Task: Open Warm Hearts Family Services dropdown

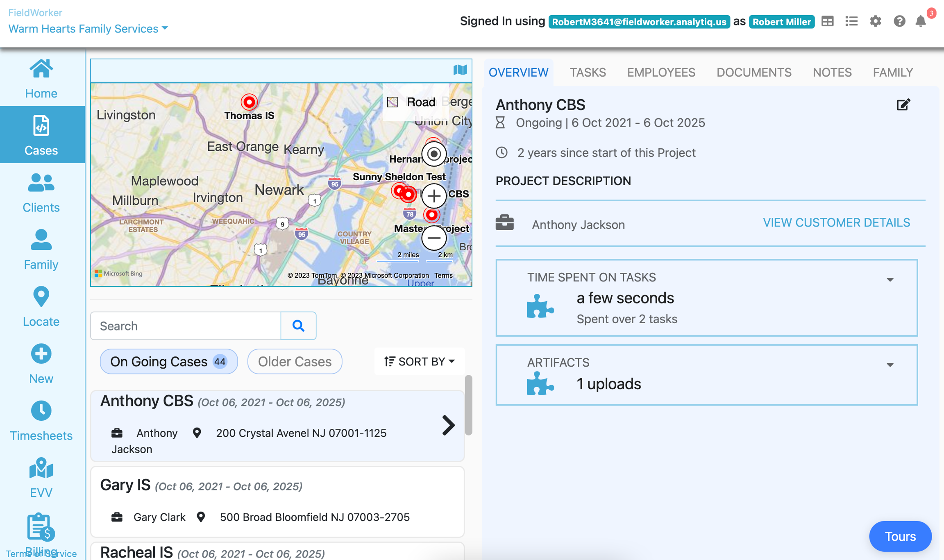Action: coord(88,29)
